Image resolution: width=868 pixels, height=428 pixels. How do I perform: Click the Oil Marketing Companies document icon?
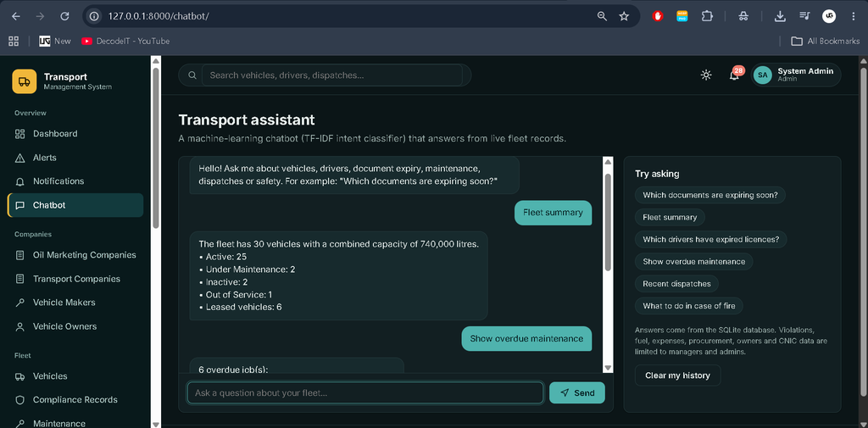click(x=20, y=255)
